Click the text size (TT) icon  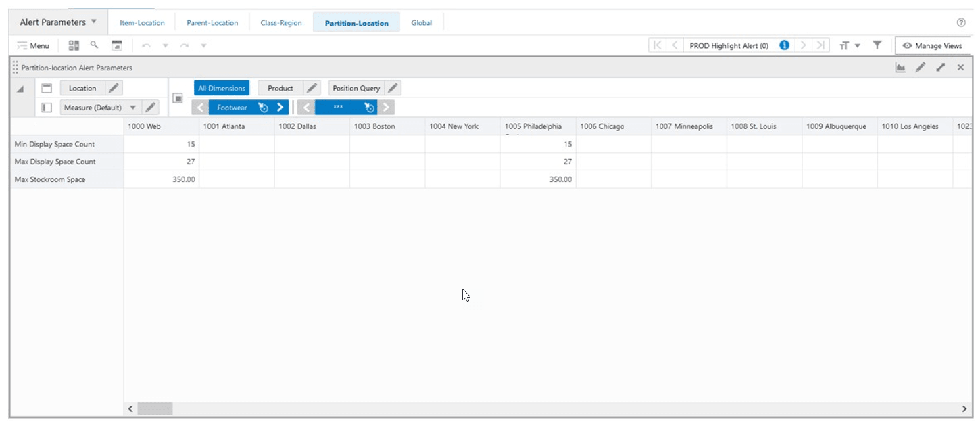pos(844,45)
